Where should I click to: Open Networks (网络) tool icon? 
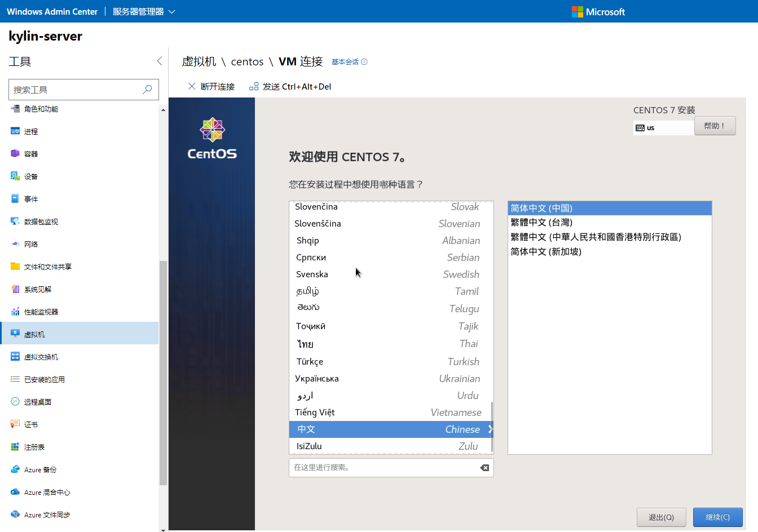[15, 244]
